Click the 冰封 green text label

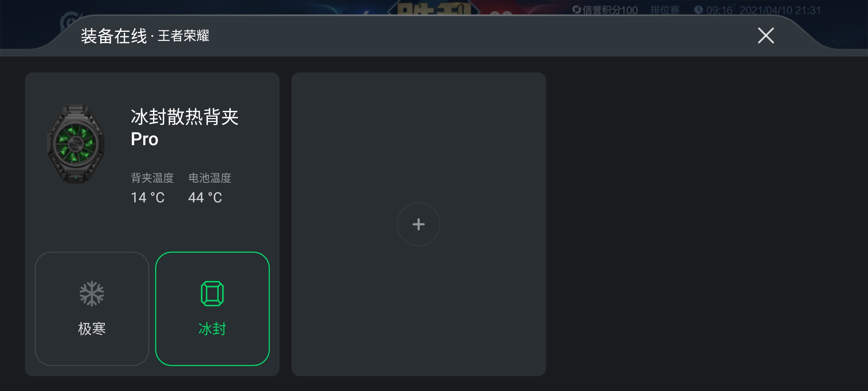(x=212, y=329)
